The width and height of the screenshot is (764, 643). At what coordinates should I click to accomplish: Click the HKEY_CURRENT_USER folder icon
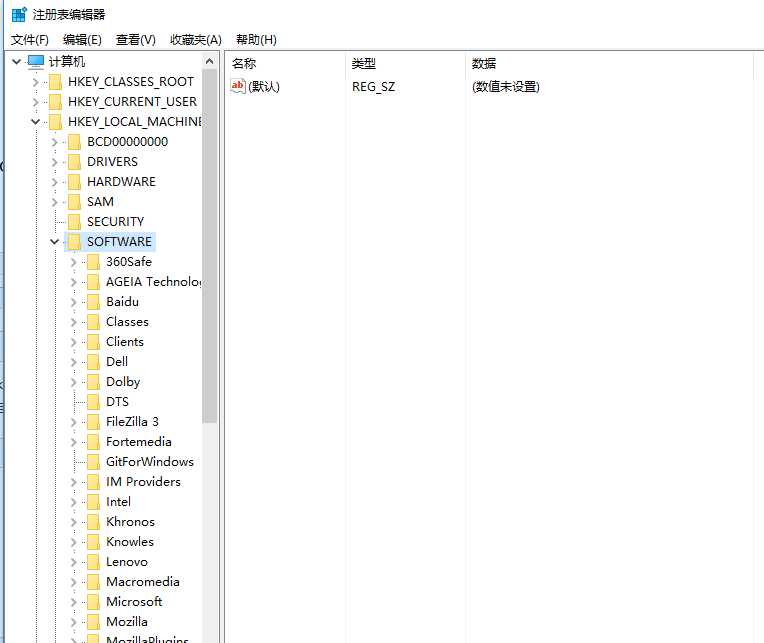coord(56,102)
